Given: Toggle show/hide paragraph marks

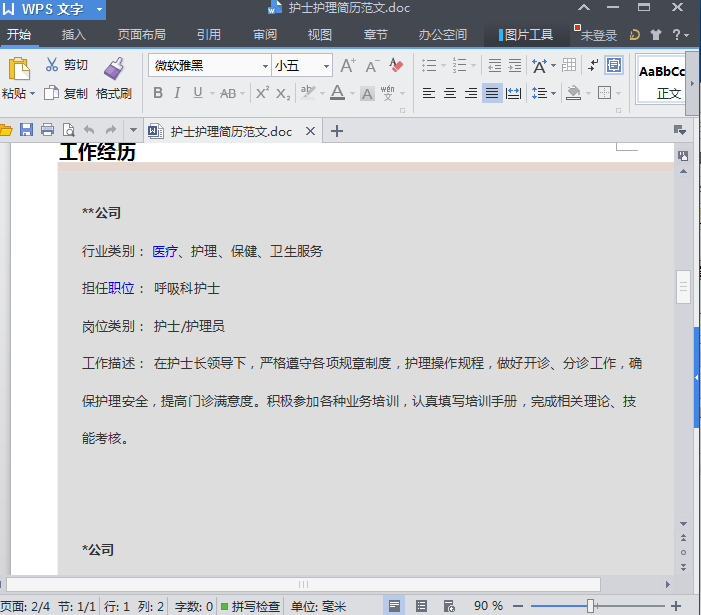Looking at the screenshot, I should pyautogui.click(x=593, y=65).
